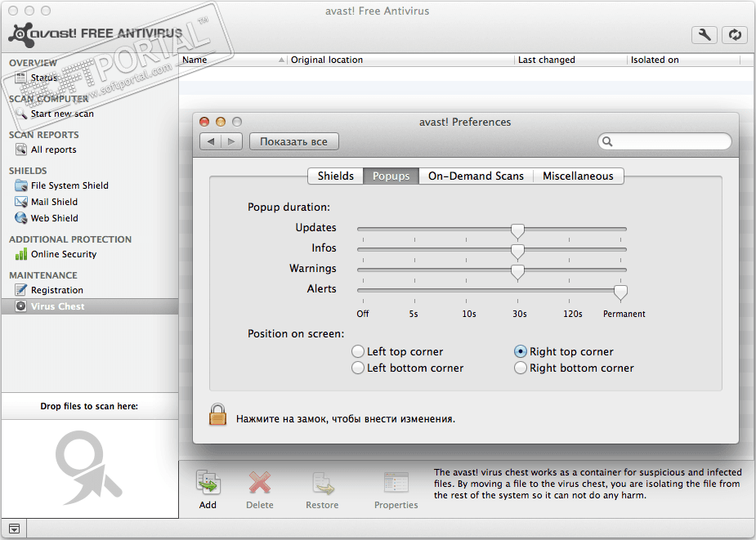Sort by Isolated on column
The image size is (756, 540).
pyautogui.click(x=684, y=60)
